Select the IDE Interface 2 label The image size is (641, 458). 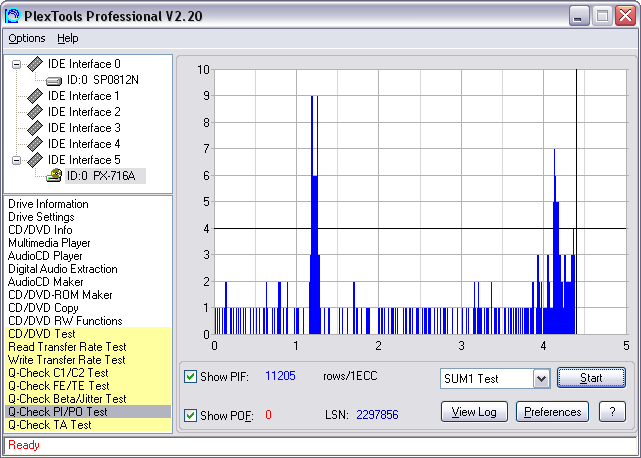(x=84, y=112)
